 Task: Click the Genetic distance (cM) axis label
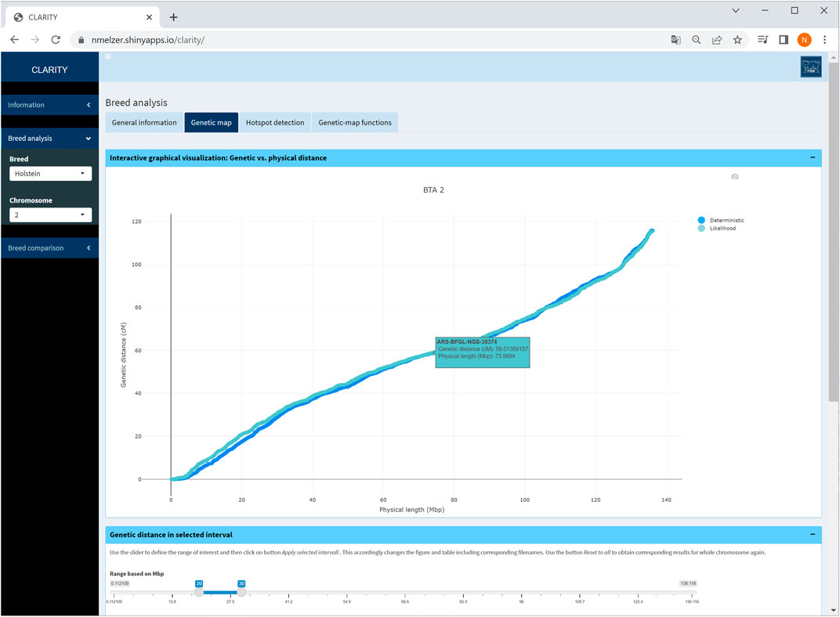(x=123, y=355)
